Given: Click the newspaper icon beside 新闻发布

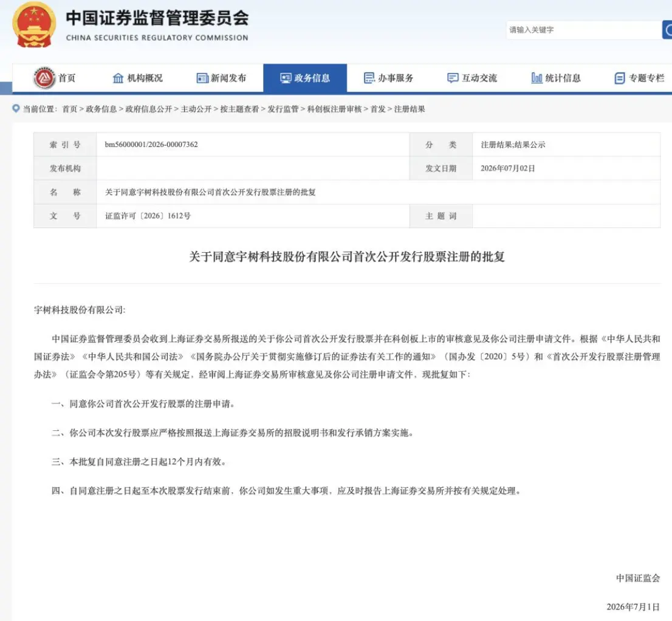Looking at the screenshot, I should 202,78.
